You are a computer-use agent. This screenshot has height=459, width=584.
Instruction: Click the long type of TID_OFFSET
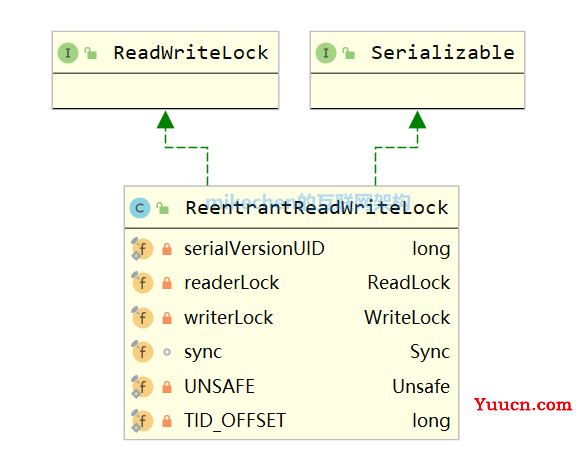click(431, 421)
